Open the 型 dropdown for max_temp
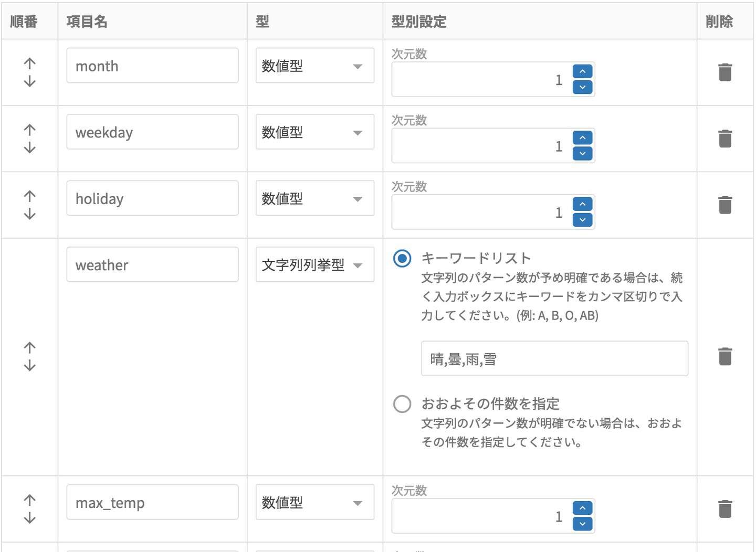 pos(315,502)
